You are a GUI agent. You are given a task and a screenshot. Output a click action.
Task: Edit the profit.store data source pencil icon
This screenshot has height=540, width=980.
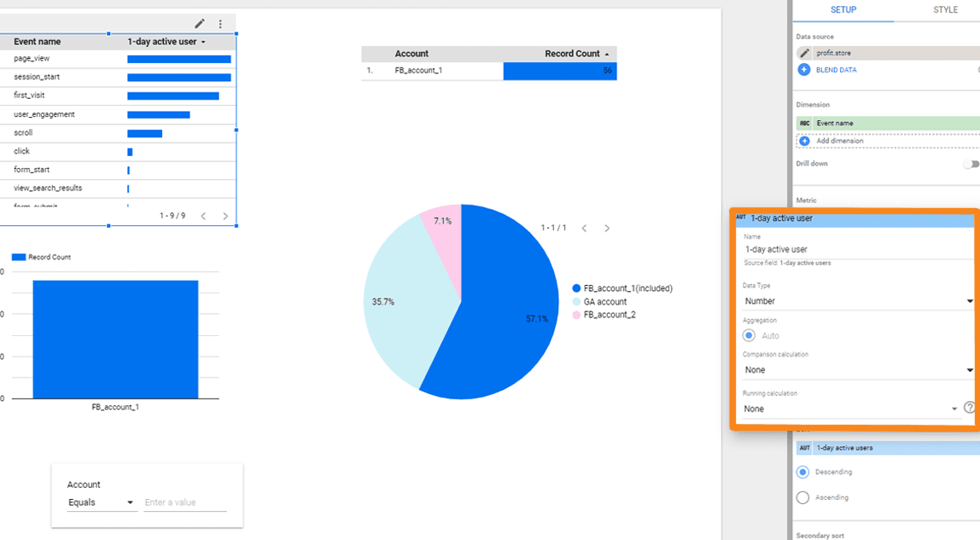[x=804, y=53]
